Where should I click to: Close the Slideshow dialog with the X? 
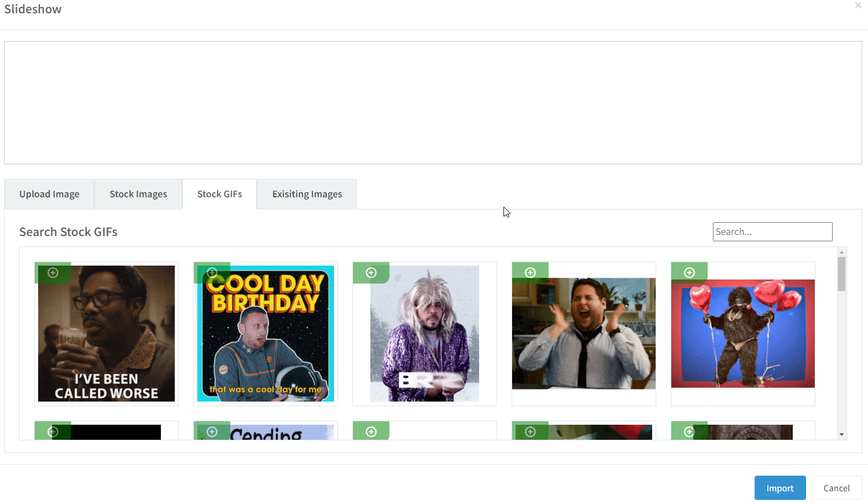coord(858,6)
